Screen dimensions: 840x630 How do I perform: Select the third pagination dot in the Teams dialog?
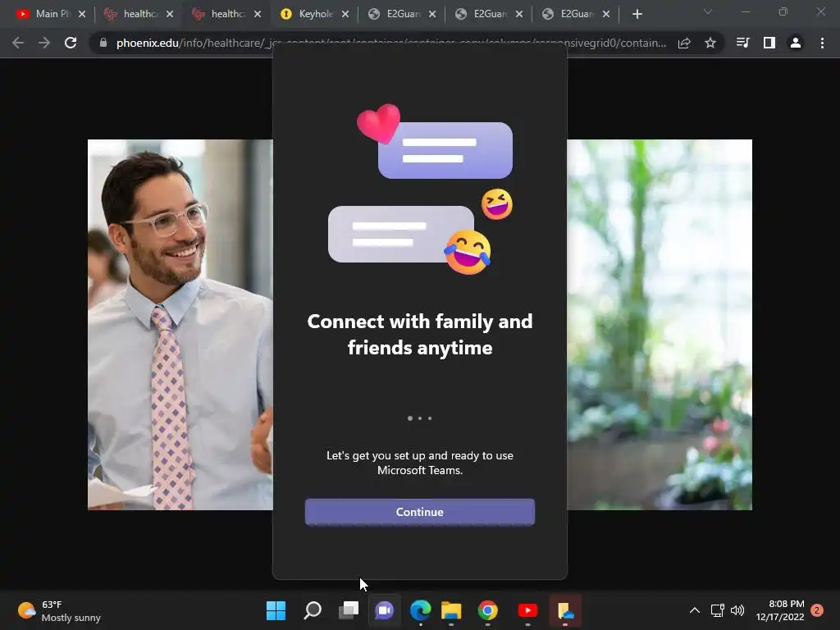tap(430, 418)
